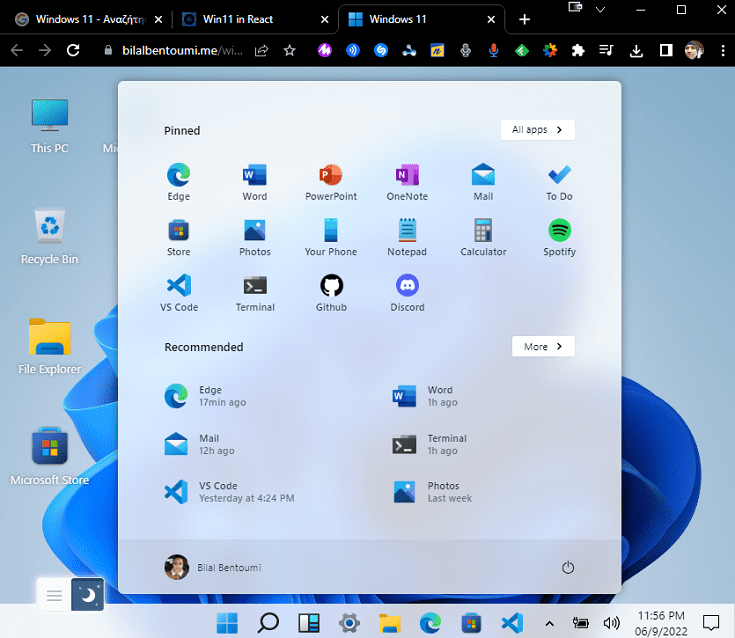This screenshot has width=735, height=638.
Task: Share this page from the address bar
Action: tap(262, 50)
